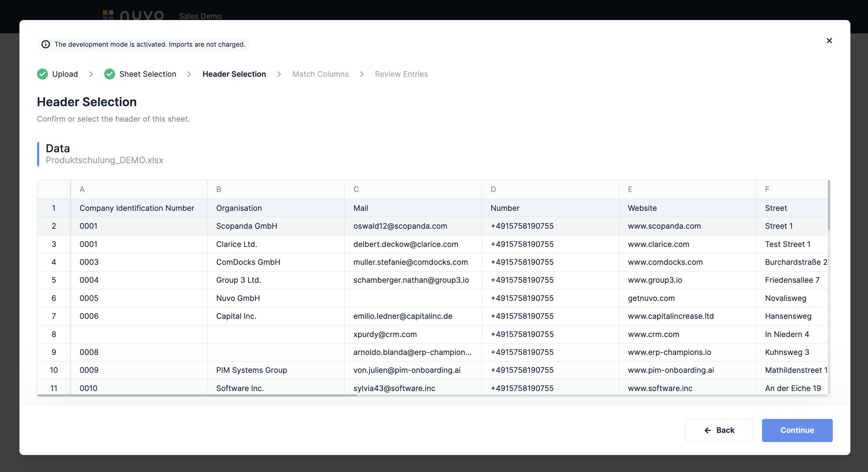Go Back to previous step
Image resolution: width=868 pixels, height=472 pixels.
[719, 430]
